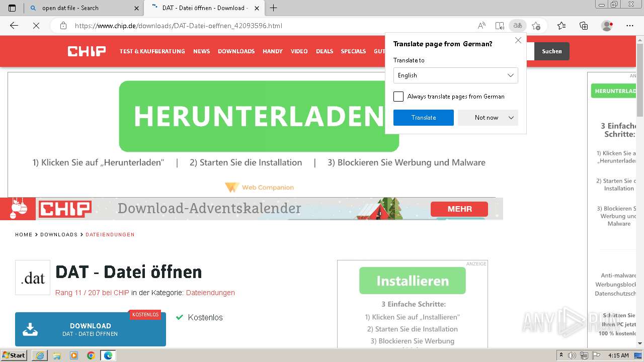Open Immersive reader icon
644x362 pixels.
500,26
